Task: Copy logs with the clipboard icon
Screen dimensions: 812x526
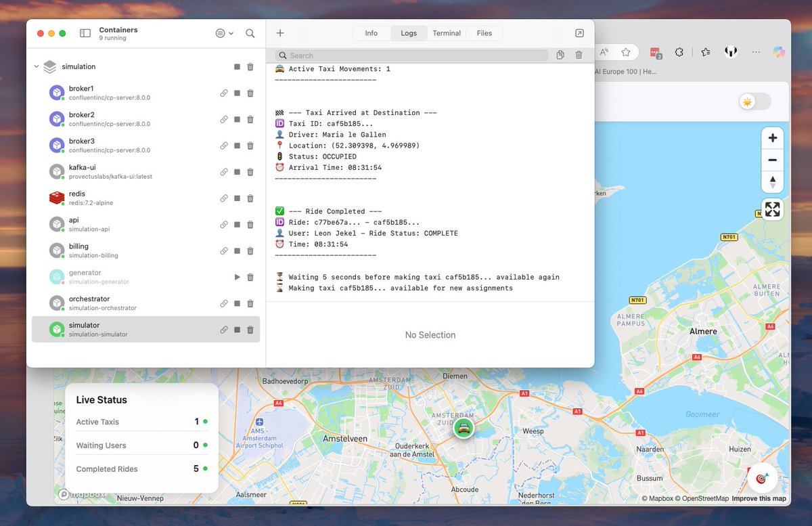Action: pos(560,55)
